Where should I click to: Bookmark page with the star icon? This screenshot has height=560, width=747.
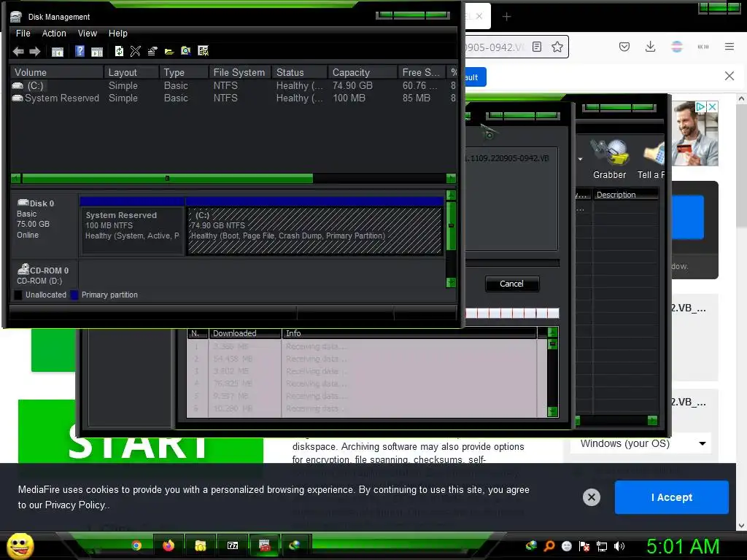[557, 47]
